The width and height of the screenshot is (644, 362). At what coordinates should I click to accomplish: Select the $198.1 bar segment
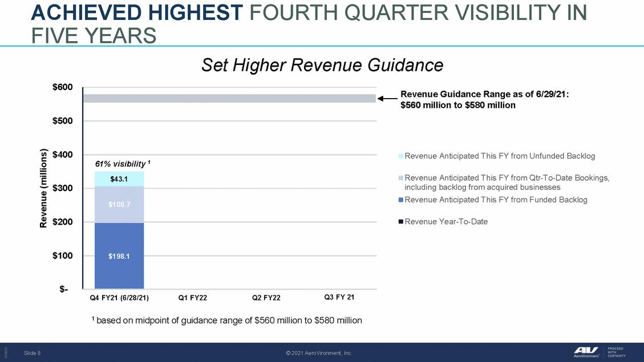(119, 256)
